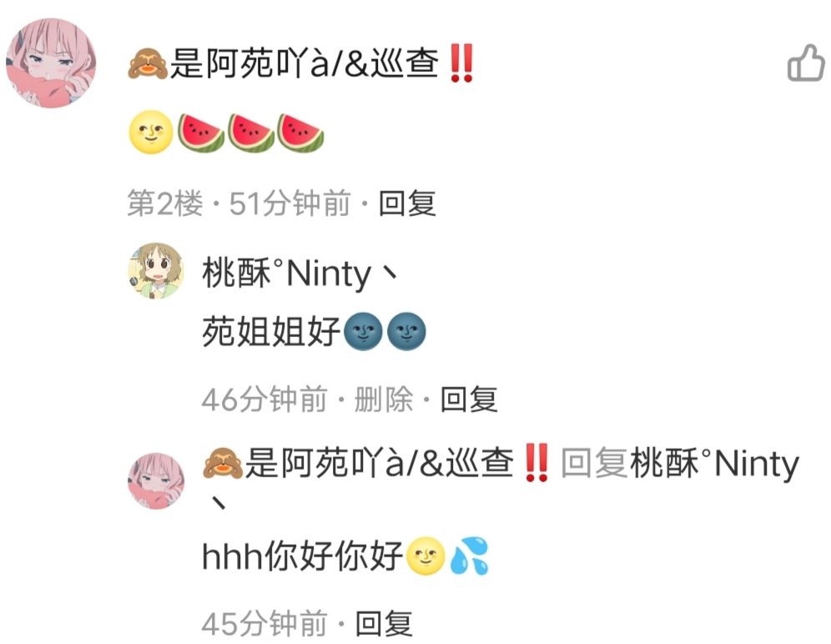
Task: Reply to the 苑姐姐好 comment
Action: [x=469, y=400]
